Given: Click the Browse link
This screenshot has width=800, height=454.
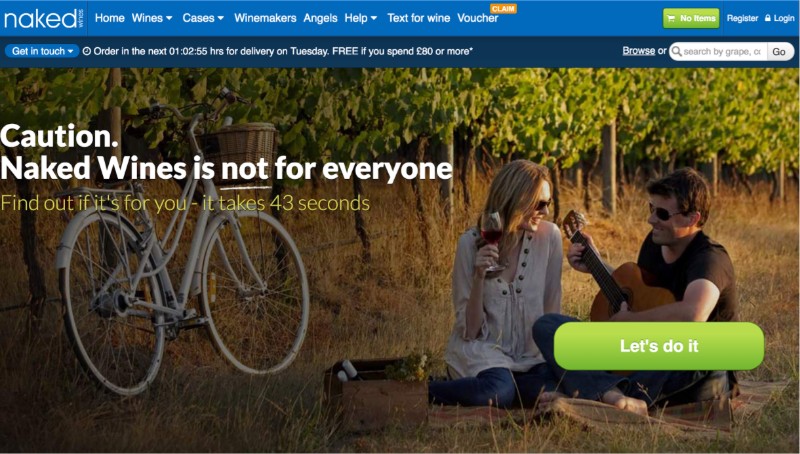Looking at the screenshot, I should pyautogui.click(x=639, y=51).
